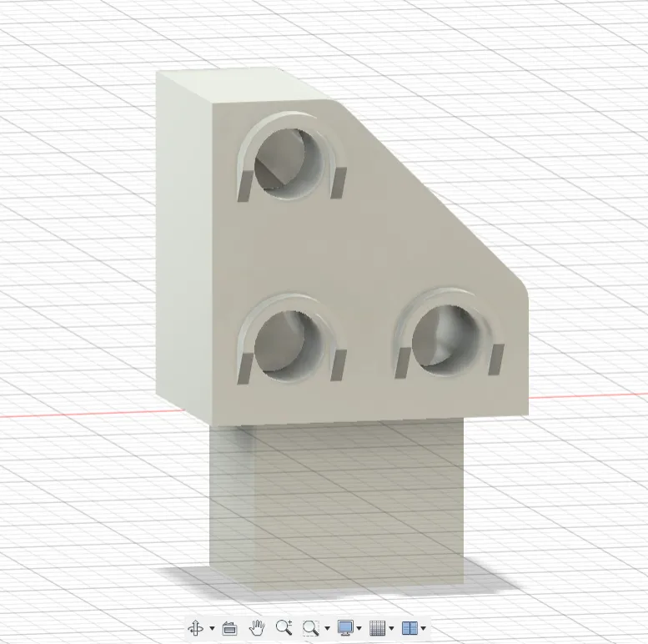Select the bottom-left hole on the bracket
The width and height of the screenshot is (648, 644).
[289, 345]
